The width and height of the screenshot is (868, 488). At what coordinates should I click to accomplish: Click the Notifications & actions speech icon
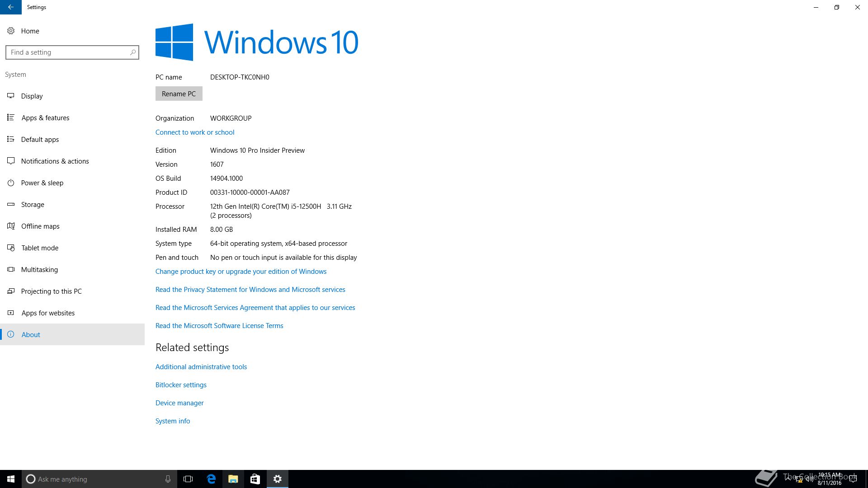coord(11,161)
